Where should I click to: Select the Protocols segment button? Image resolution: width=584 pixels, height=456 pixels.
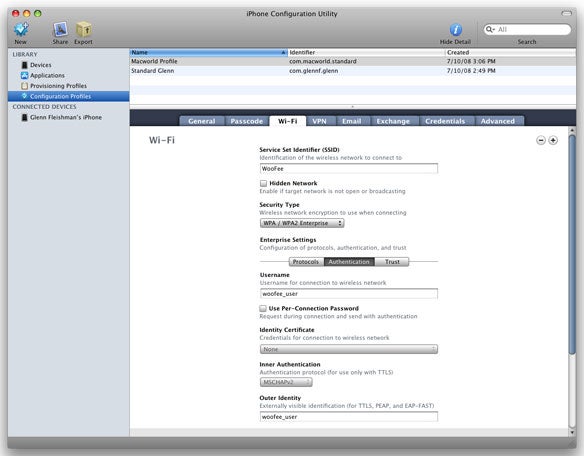tap(306, 262)
